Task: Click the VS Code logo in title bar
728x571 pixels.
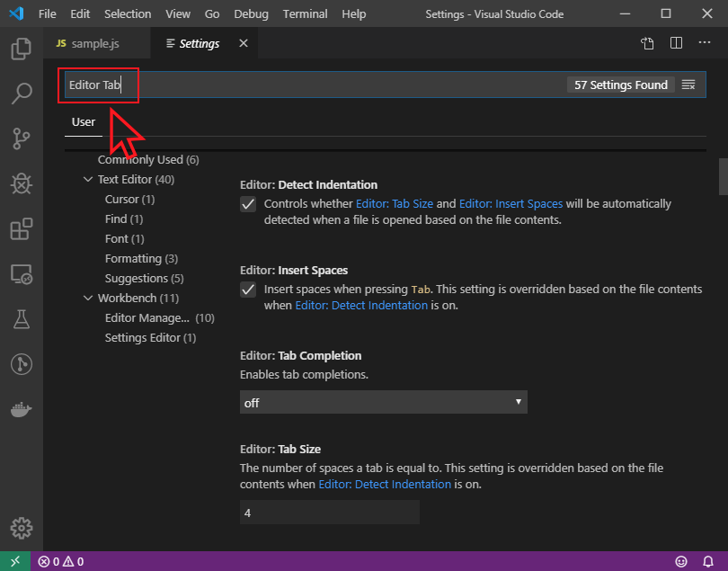Action: coord(16,13)
